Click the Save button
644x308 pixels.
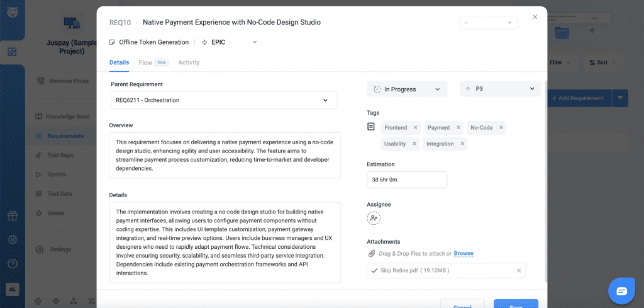point(515,305)
